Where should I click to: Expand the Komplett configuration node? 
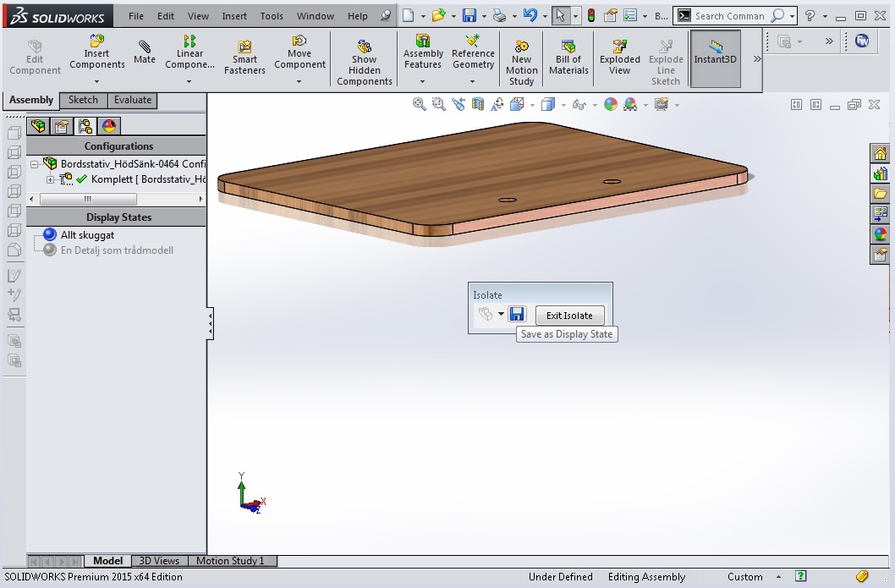point(50,179)
